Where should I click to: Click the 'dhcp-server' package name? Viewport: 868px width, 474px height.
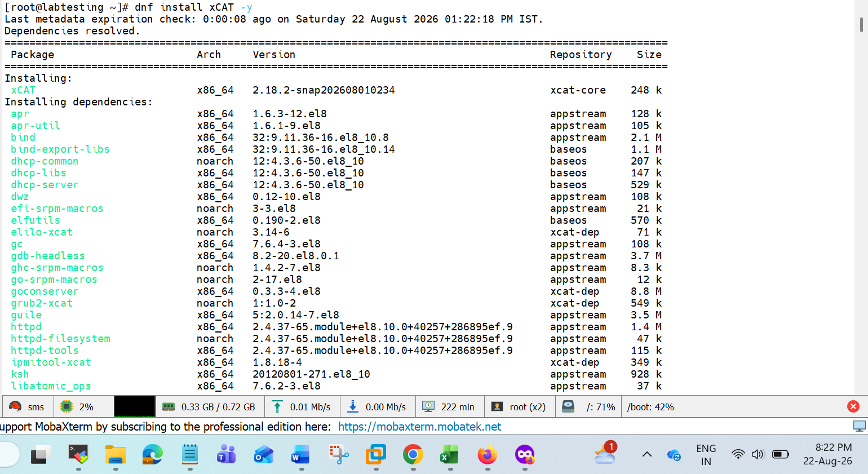pos(45,185)
